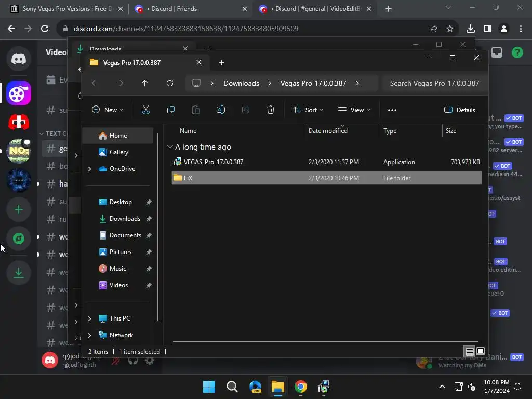
Task: Open the View dropdown
Action: coord(354,110)
